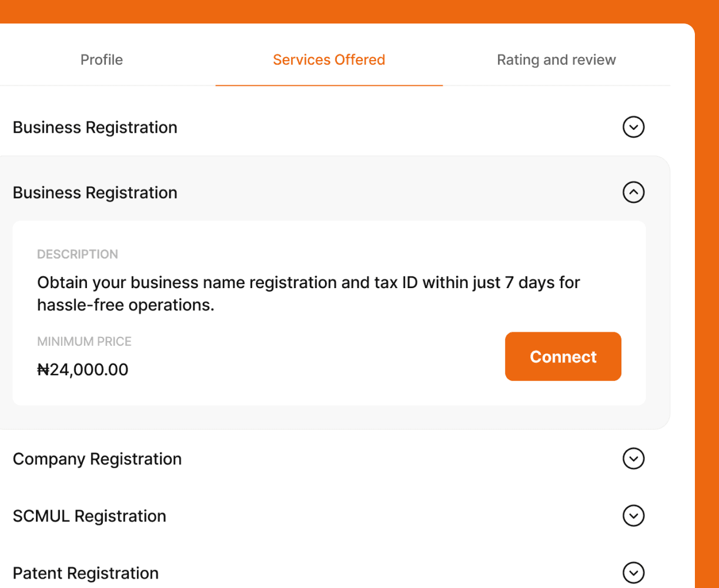The image size is (719, 588).
Task: Click the Company Registration heading
Action: click(x=97, y=459)
